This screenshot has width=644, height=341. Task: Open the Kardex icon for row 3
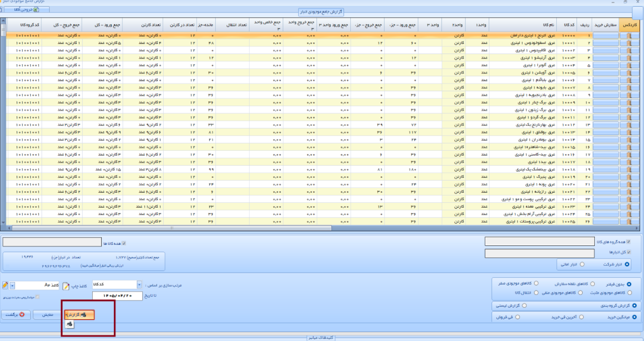click(629, 50)
